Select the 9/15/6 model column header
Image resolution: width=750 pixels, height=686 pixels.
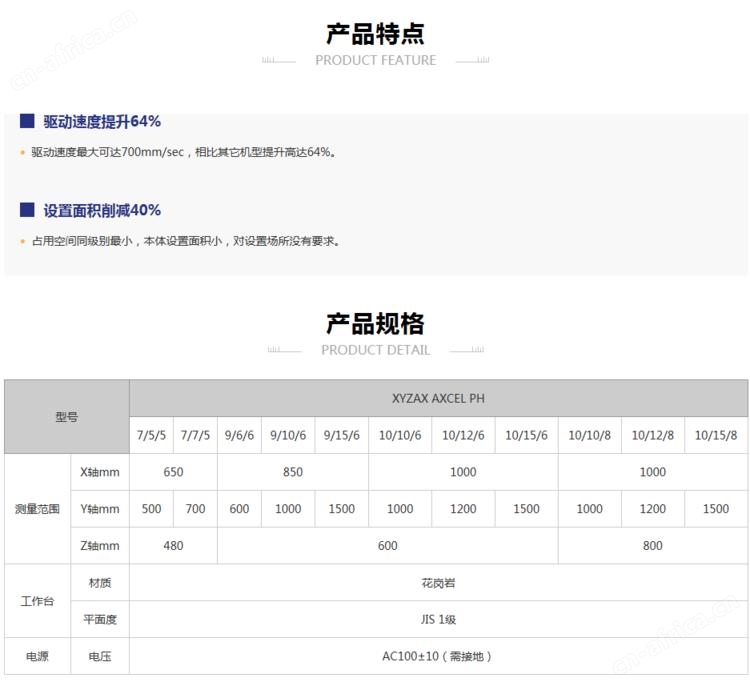coord(342,435)
